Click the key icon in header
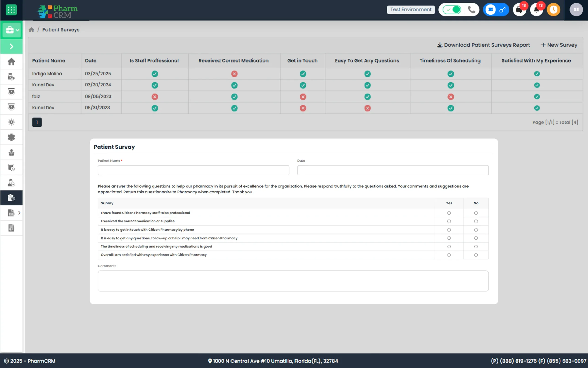This screenshot has width=588, height=368. 502,10
